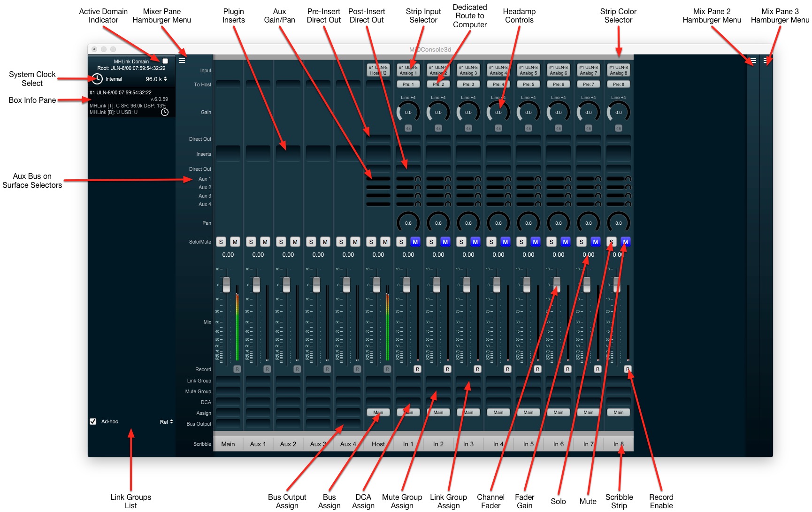Click the Pre: 5 route to computer button
This screenshot has width=812, height=512.
tap(529, 84)
